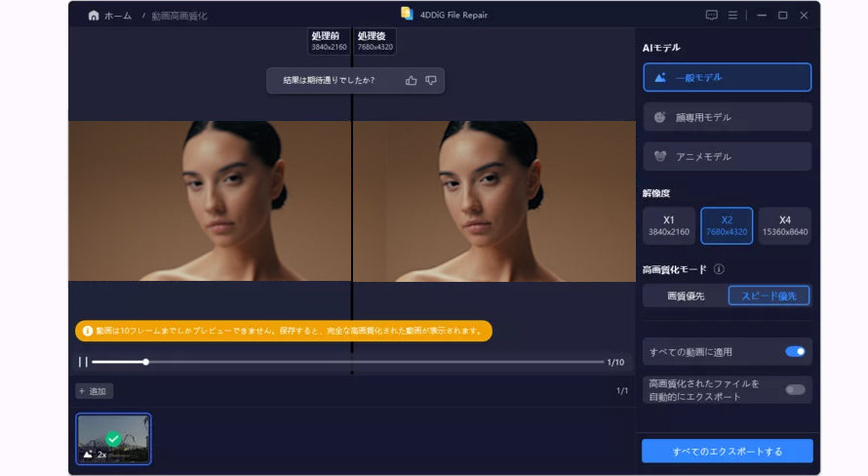Click the 1/1 file counter
Viewport: 868px width, 476px height.
(x=622, y=391)
